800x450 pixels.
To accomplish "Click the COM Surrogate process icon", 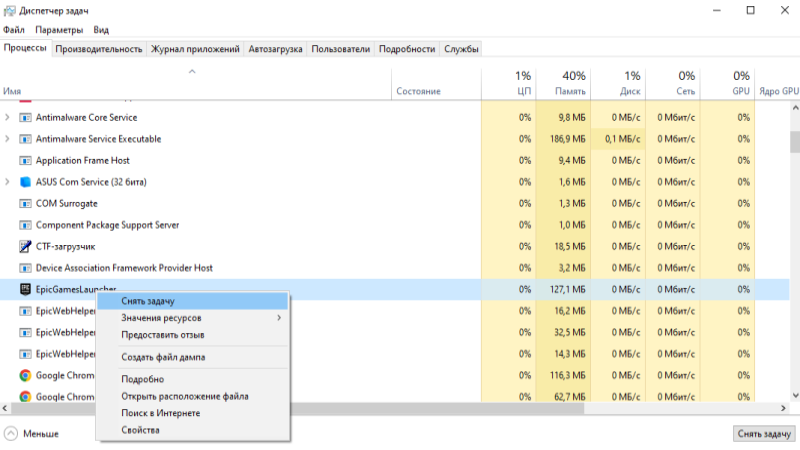I will [25, 204].
